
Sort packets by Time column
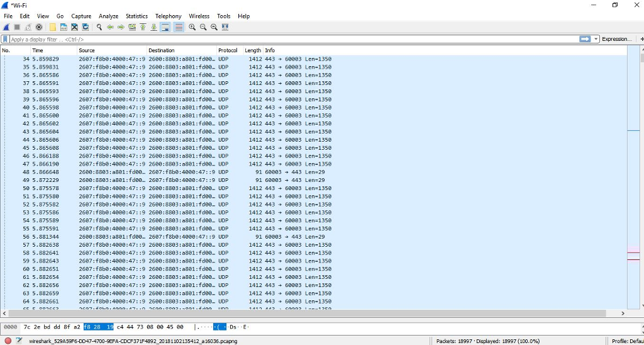coord(54,50)
